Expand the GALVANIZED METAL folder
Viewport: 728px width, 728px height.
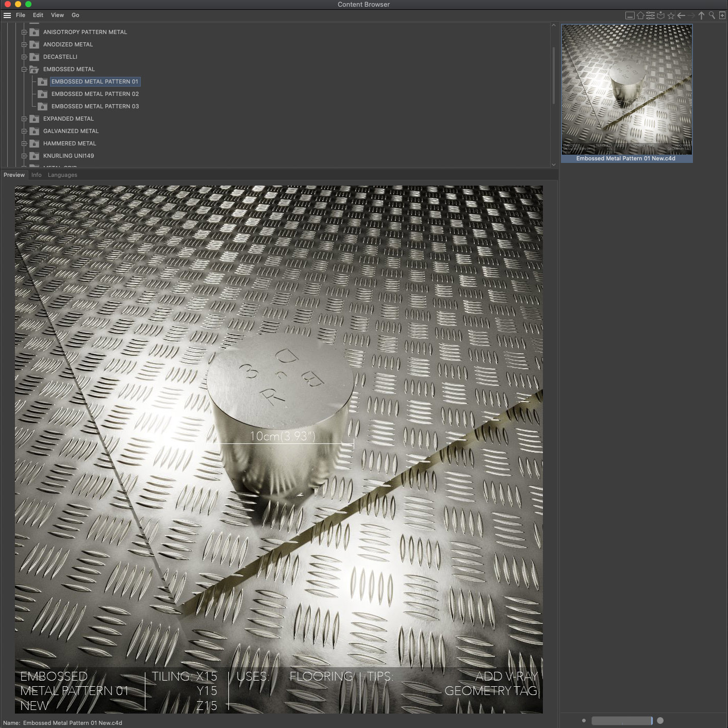(x=24, y=131)
